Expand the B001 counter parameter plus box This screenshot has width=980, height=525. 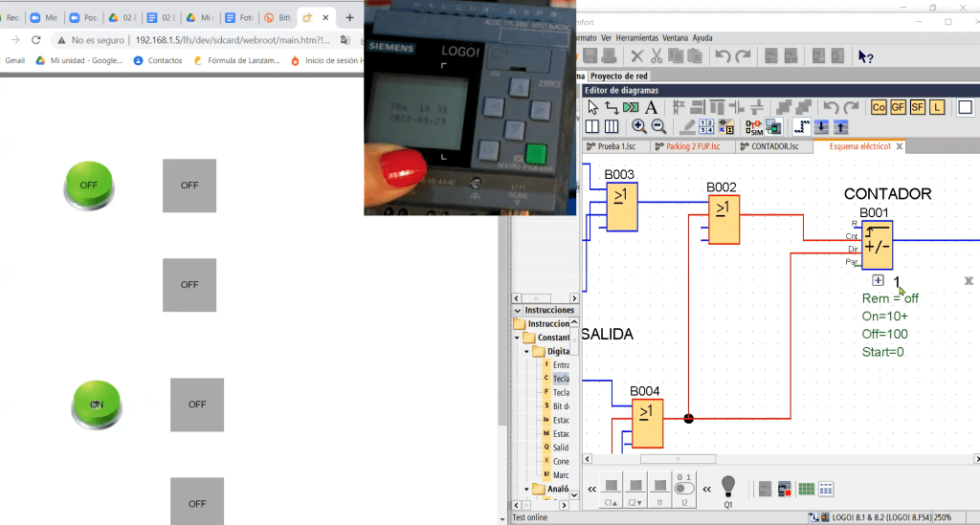[878, 280]
